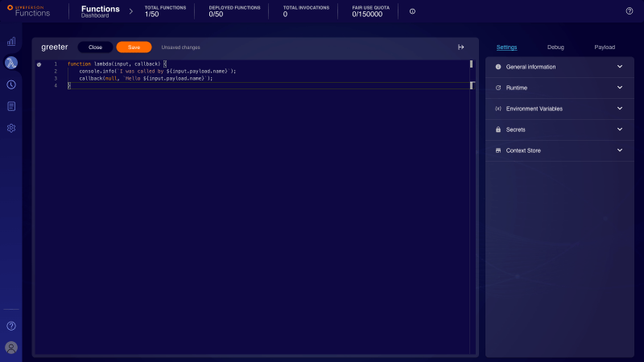644x362 pixels.
Task: Click the Runtime label
Action: (x=517, y=88)
